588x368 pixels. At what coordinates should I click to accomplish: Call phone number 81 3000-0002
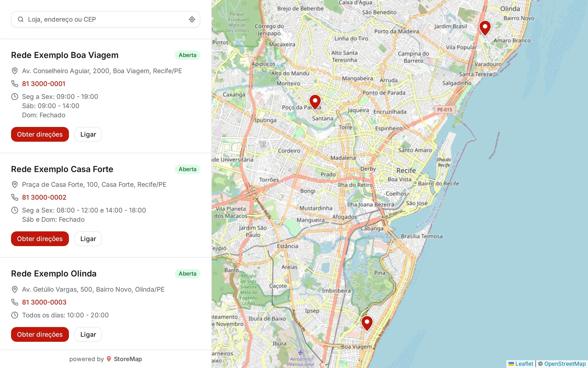click(44, 197)
